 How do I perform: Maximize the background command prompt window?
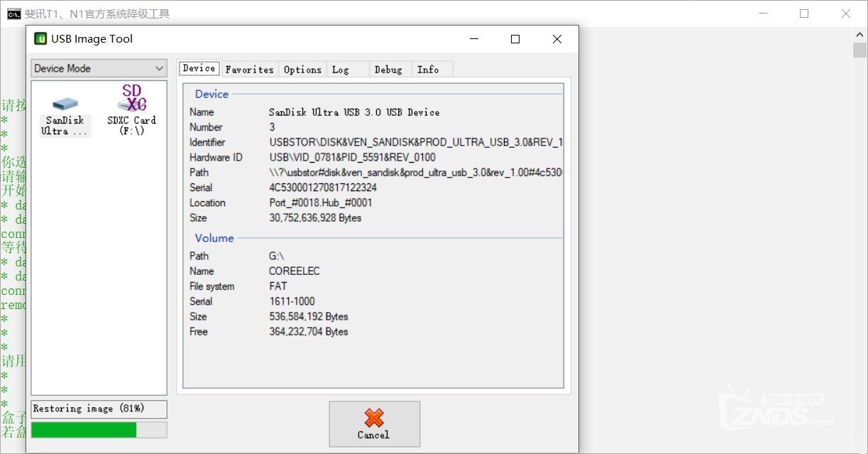804,13
